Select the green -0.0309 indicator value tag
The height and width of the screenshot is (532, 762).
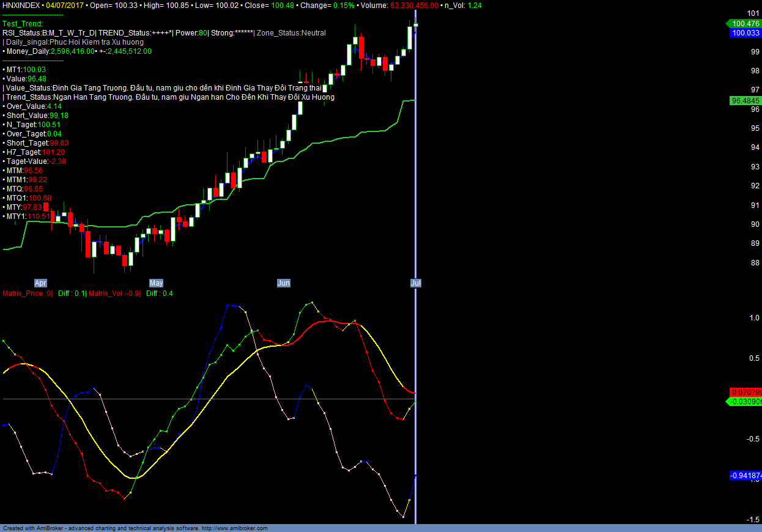click(744, 402)
